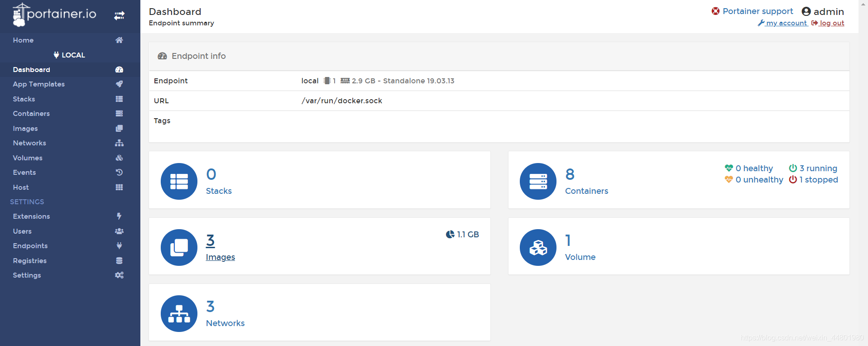Click the App Templates rocket icon

(x=119, y=84)
